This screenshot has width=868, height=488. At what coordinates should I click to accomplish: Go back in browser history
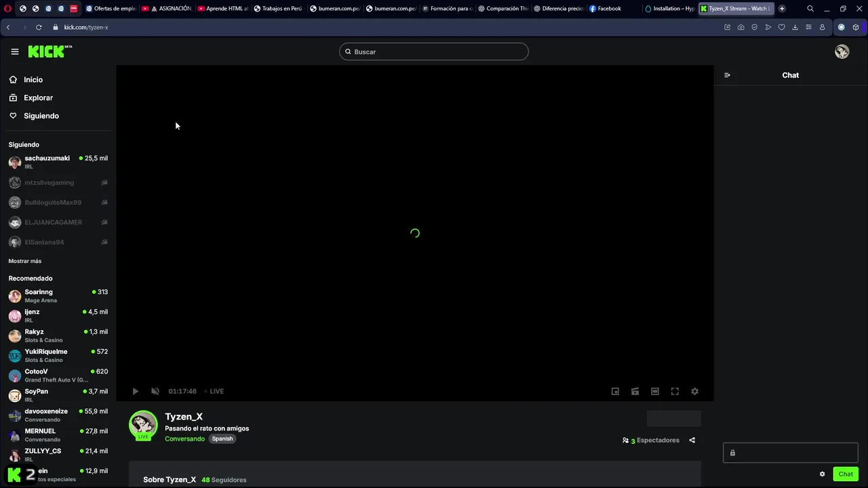tap(8, 27)
